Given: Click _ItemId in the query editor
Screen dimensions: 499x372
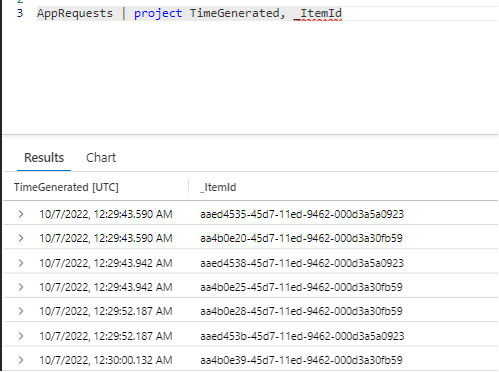Looking at the screenshot, I should coord(318,13).
